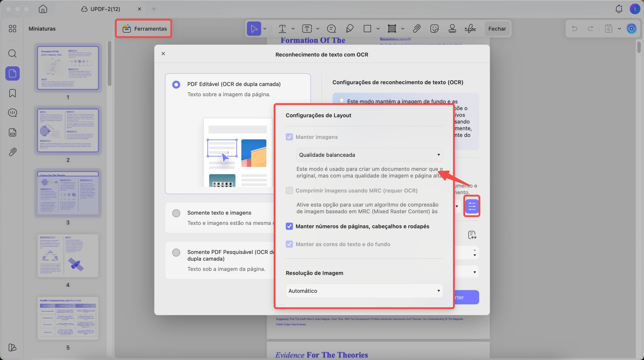This screenshot has width=644, height=360.
Task: Select the hatched area highlight tool
Action: click(x=392, y=29)
